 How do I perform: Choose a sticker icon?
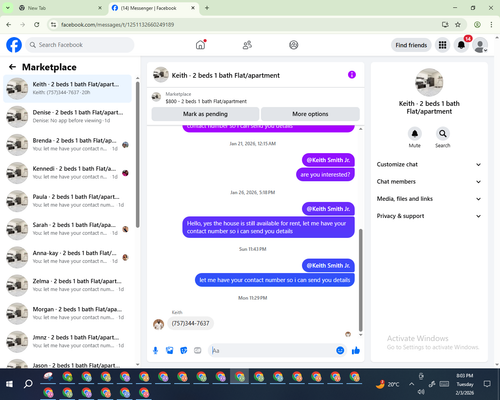click(184, 350)
